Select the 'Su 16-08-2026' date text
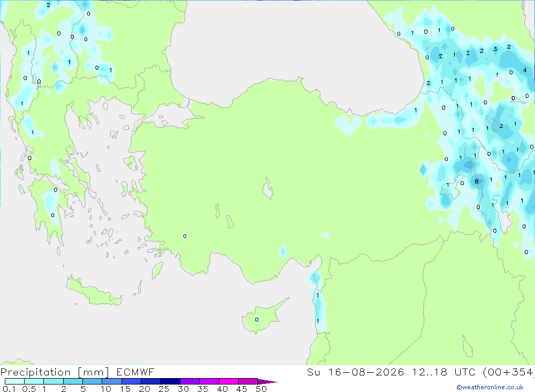Image resolution: width=535 pixels, height=392 pixels. coord(355,372)
